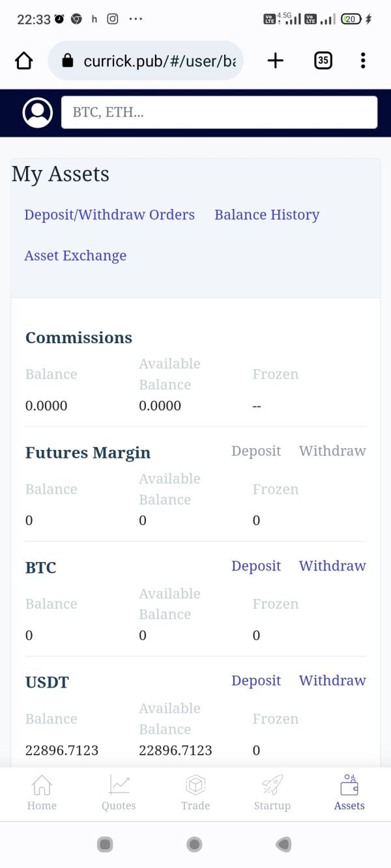Open a new browser tab with plus icon

276,61
